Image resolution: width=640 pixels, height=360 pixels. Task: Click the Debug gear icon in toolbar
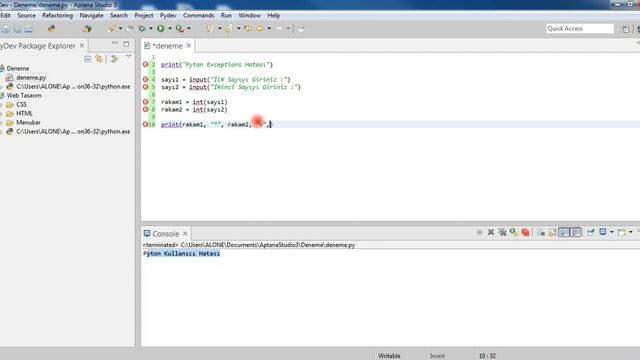(142, 29)
